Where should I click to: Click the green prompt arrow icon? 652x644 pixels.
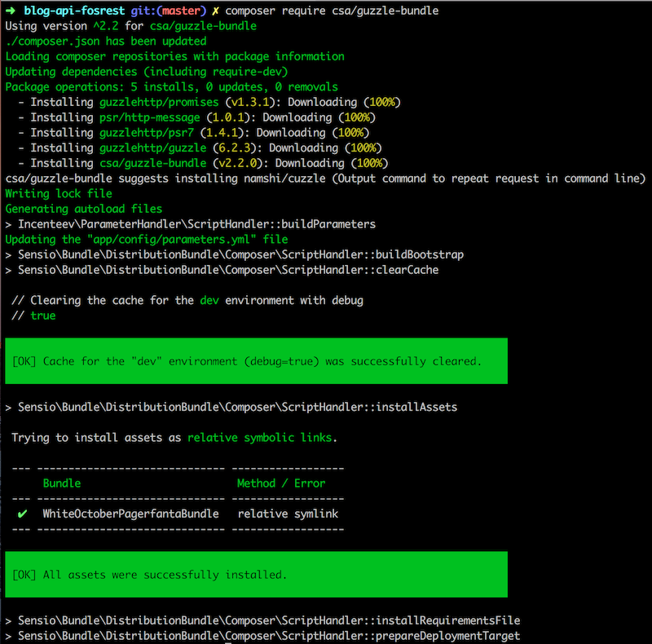[x=11, y=11]
